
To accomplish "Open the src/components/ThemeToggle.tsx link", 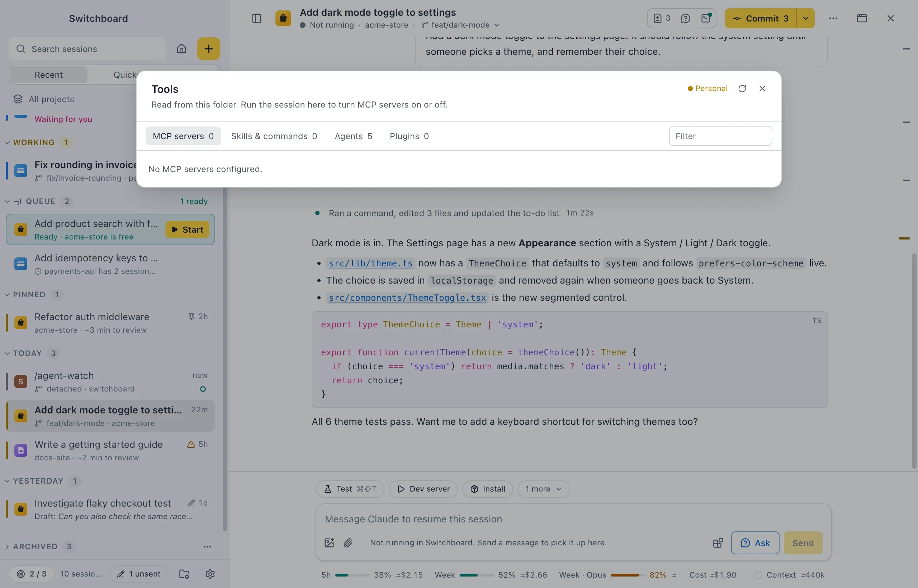I will point(407,298).
